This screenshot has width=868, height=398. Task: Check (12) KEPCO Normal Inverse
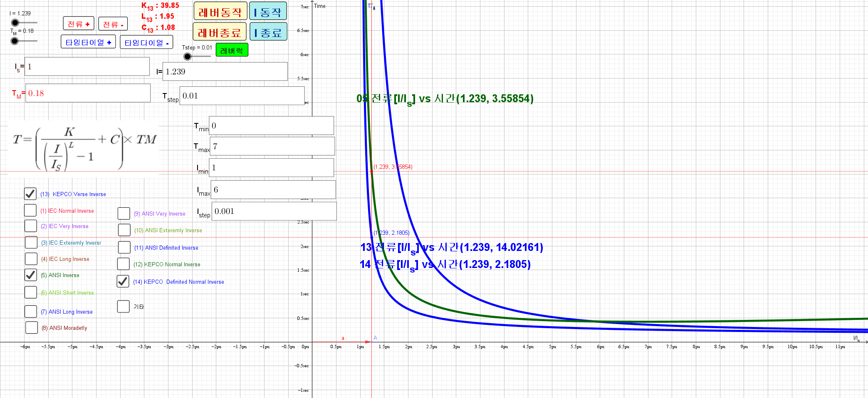point(124,264)
